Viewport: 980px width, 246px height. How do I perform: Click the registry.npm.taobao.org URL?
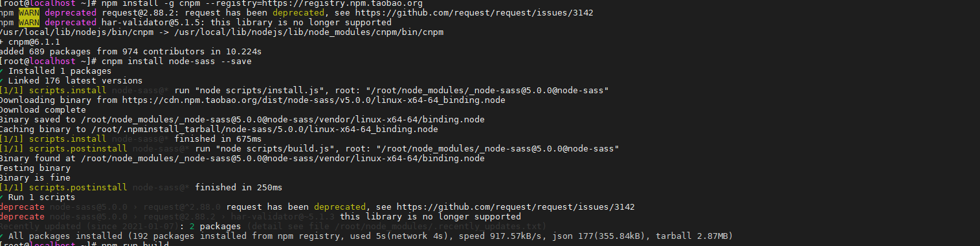tap(350, 3)
